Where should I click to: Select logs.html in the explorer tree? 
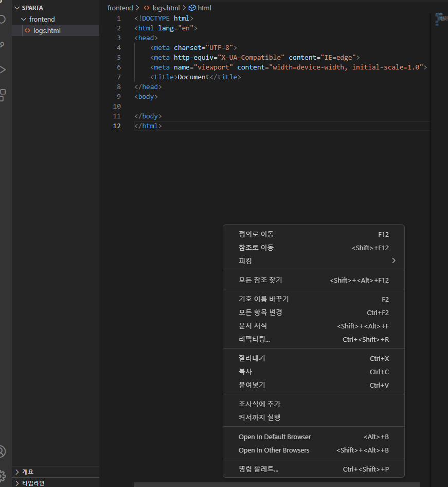[56, 30]
